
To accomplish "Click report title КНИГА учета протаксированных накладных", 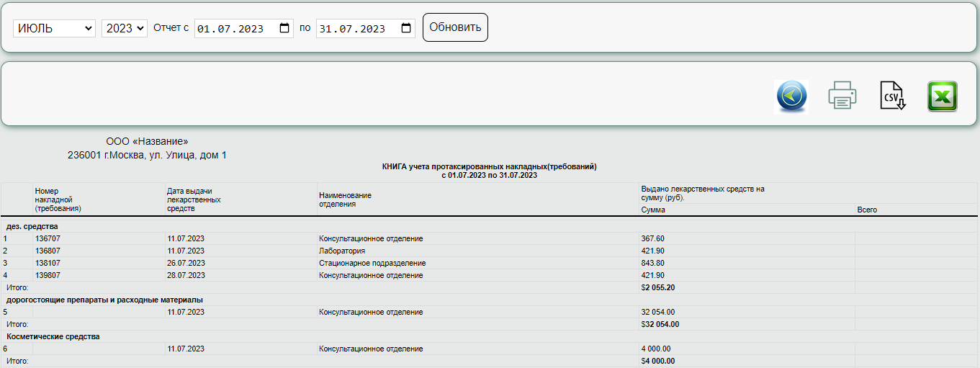I will coord(490,166).
